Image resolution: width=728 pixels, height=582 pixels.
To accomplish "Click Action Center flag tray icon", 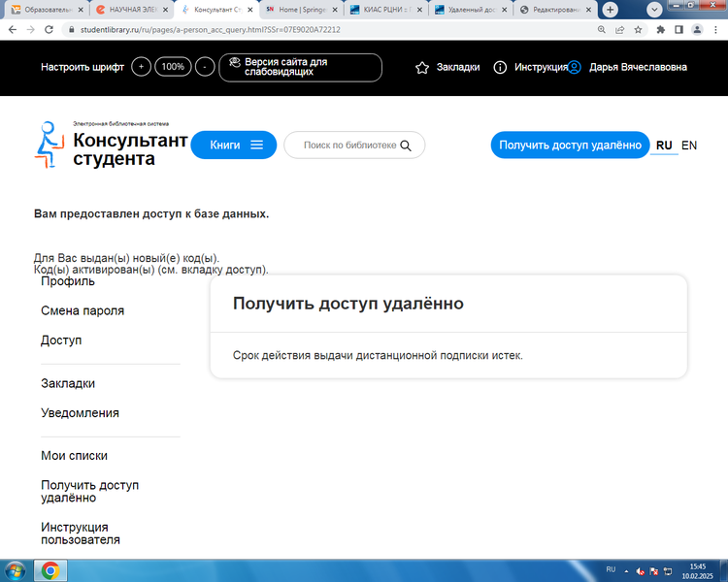I will (x=654, y=571).
